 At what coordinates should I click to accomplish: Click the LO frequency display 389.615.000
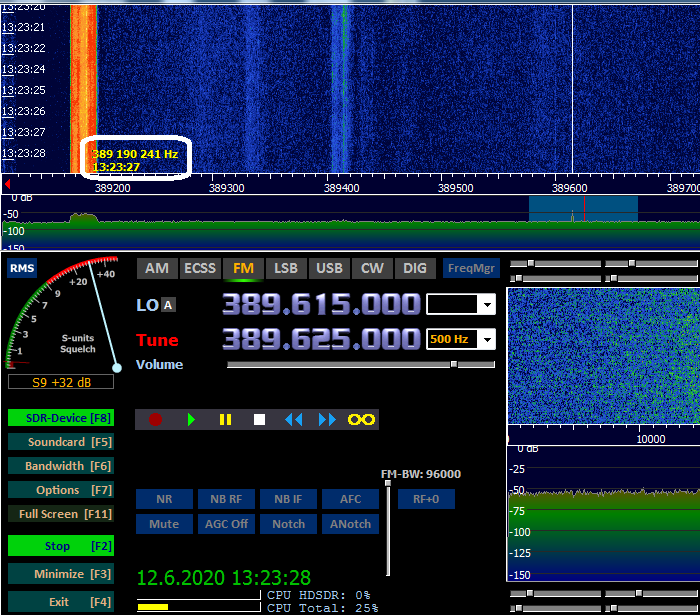pos(321,305)
